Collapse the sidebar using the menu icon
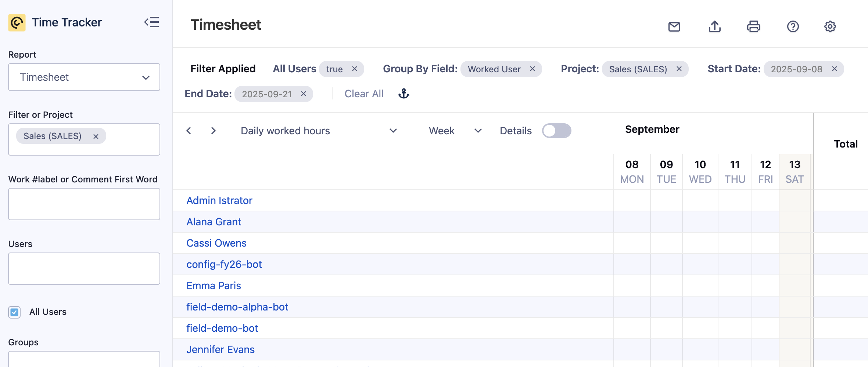The image size is (868, 367). [151, 22]
